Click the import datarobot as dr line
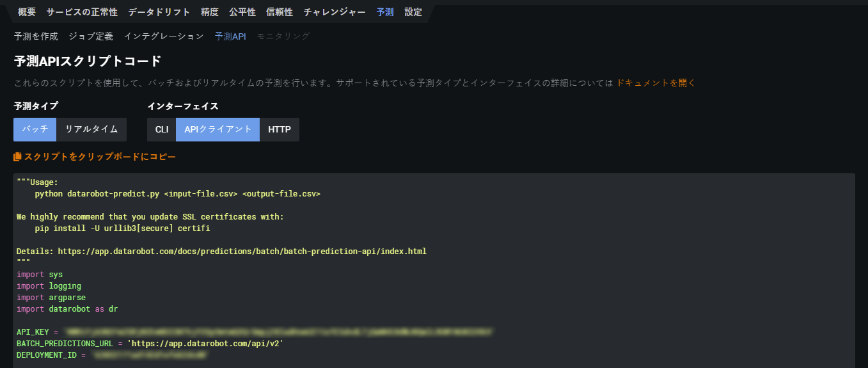Screen dimensions: 868x368 (67, 308)
